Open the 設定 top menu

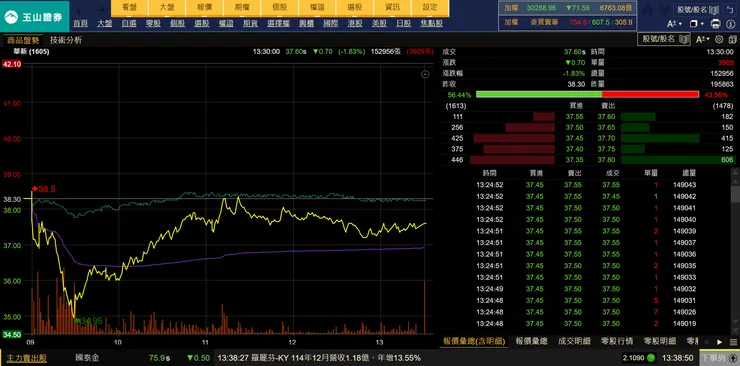430,8
